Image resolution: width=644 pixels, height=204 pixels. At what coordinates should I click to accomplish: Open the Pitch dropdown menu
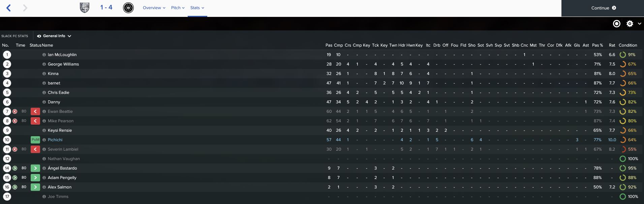click(178, 8)
